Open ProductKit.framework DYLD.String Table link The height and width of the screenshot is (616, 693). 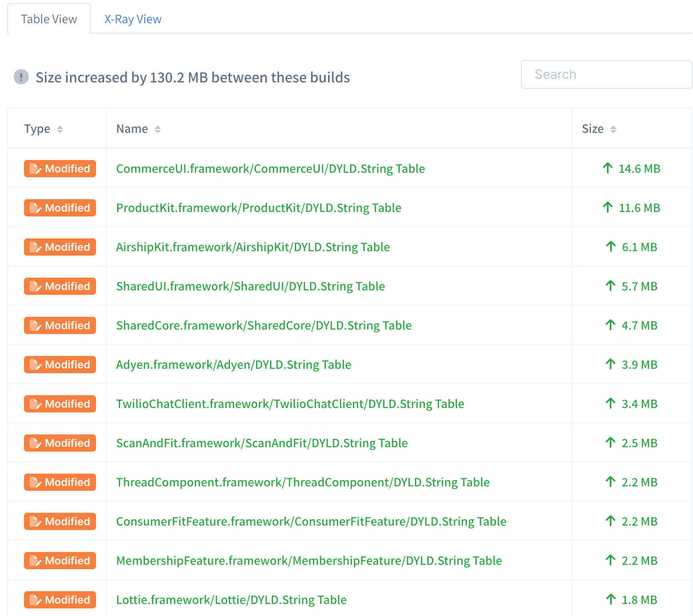click(258, 208)
